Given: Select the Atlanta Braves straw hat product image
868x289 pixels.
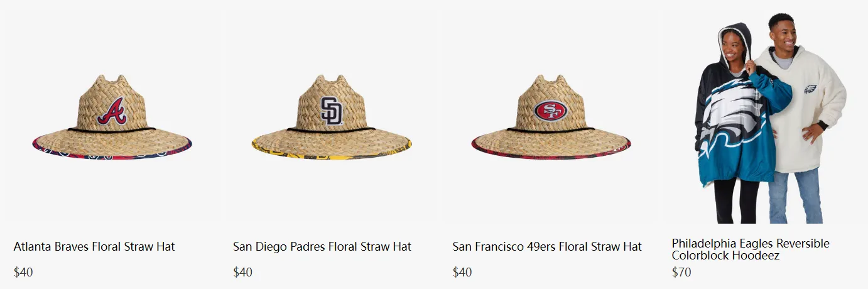Looking at the screenshot, I should click(x=112, y=117).
